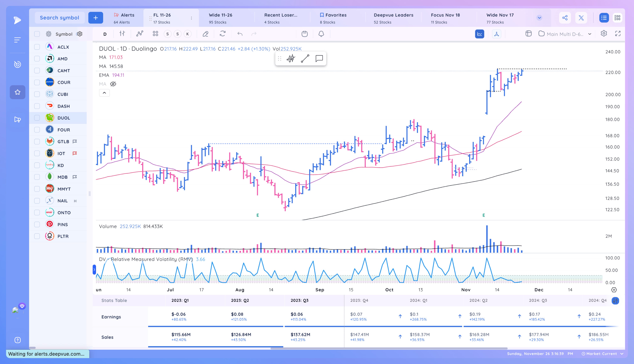
Task: Click the data nodes panel icon
Action: [497, 34]
